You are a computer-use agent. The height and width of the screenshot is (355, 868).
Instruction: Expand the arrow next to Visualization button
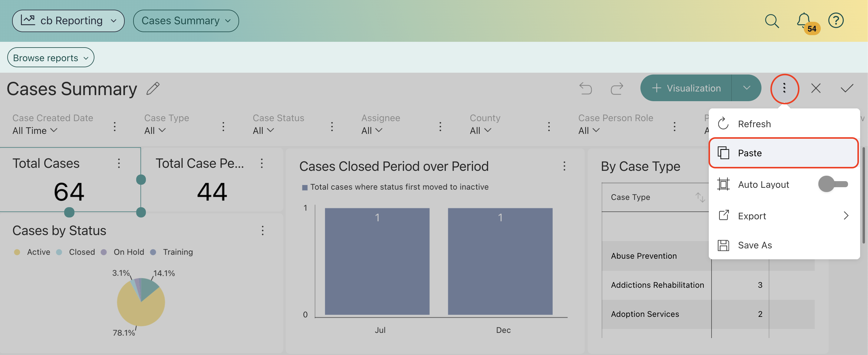pyautogui.click(x=746, y=88)
